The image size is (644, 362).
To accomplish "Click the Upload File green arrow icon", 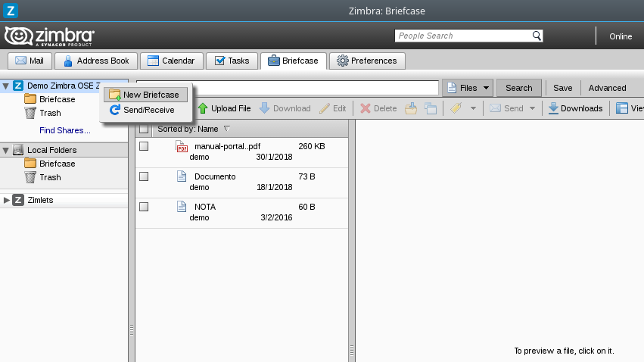I will tap(203, 108).
